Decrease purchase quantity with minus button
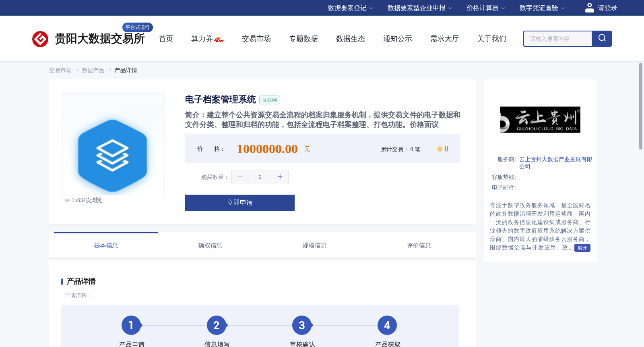Screen dimensions: 644x347 click(x=240, y=177)
